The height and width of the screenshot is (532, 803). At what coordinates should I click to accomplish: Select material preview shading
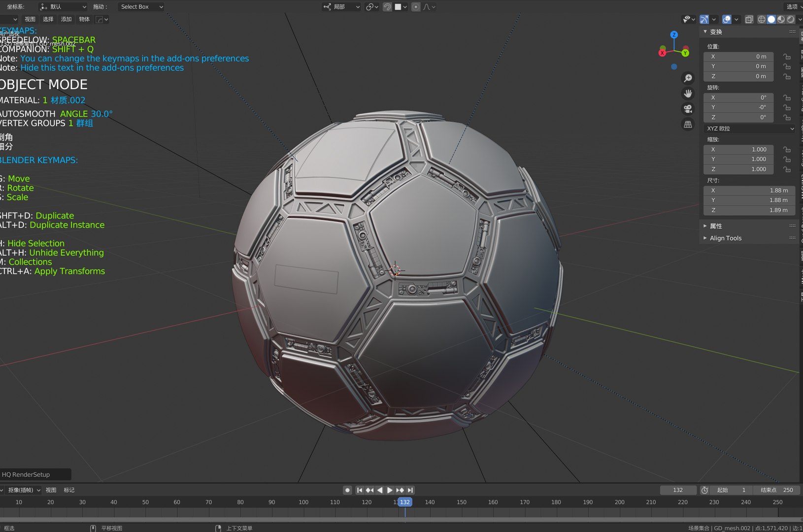pyautogui.click(x=781, y=19)
